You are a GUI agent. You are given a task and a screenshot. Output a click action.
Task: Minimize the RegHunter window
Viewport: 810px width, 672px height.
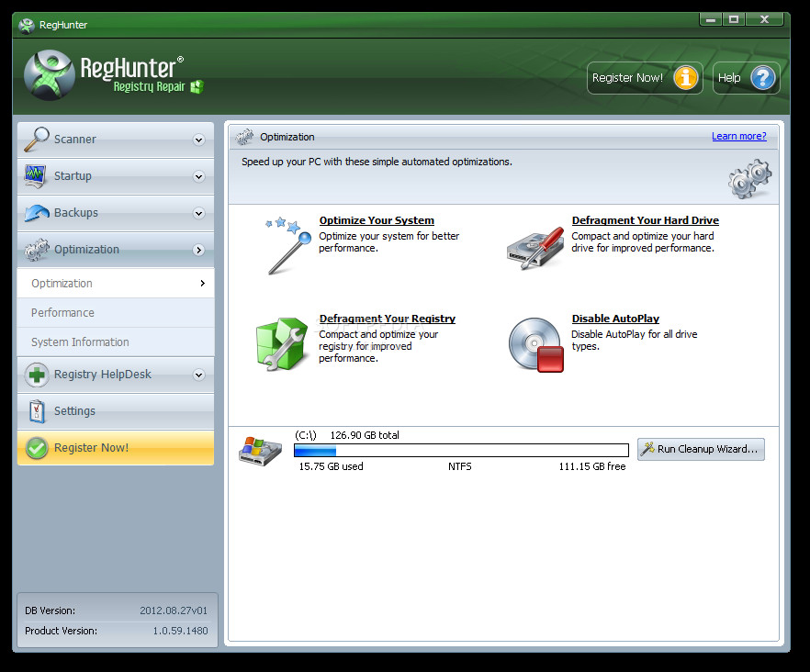tap(711, 19)
